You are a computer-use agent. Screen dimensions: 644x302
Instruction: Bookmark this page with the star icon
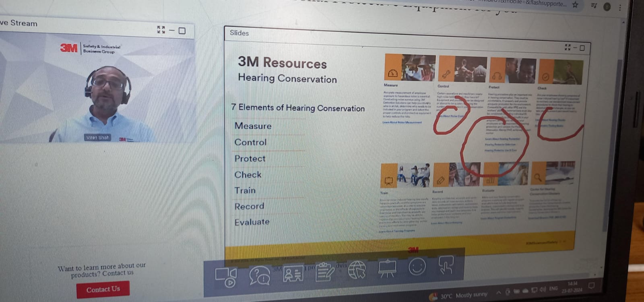(x=575, y=5)
